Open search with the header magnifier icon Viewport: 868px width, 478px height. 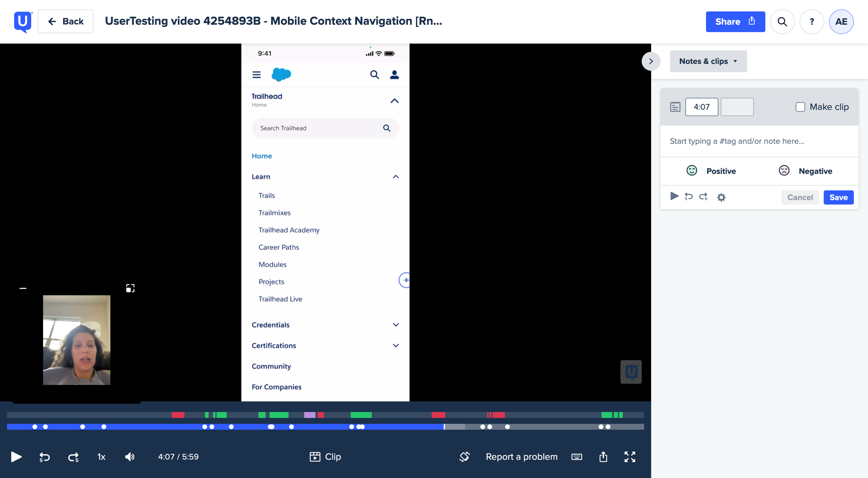pyautogui.click(x=782, y=22)
